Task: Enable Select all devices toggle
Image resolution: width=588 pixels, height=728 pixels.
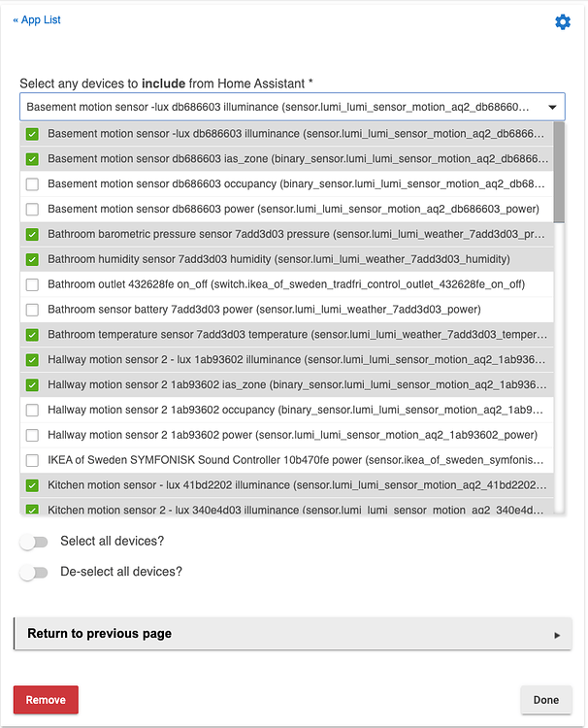Action: [x=34, y=541]
